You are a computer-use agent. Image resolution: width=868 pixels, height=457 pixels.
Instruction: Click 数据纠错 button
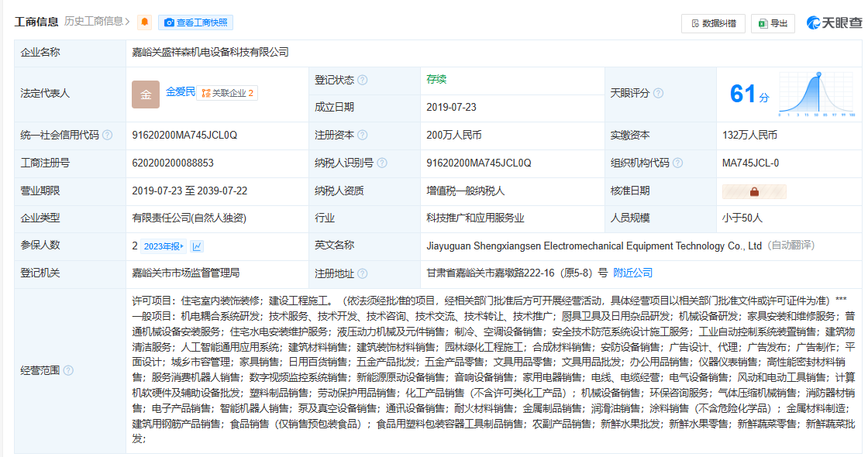click(714, 23)
